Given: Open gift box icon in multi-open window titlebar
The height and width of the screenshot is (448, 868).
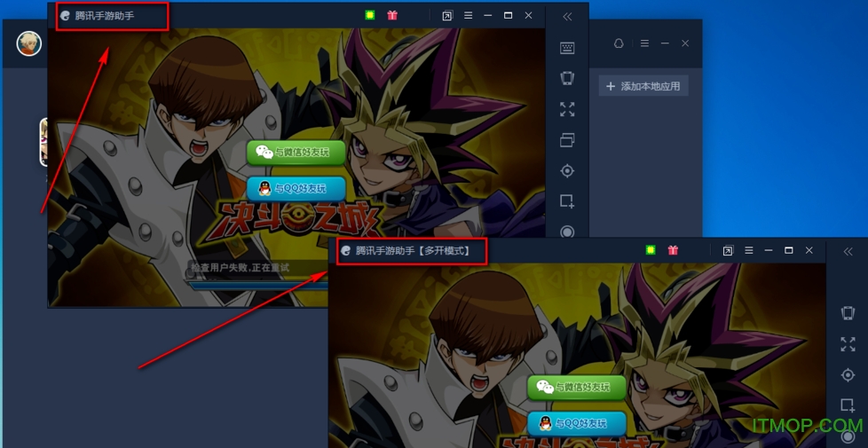Looking at the screenshot, I should point(673,250).
